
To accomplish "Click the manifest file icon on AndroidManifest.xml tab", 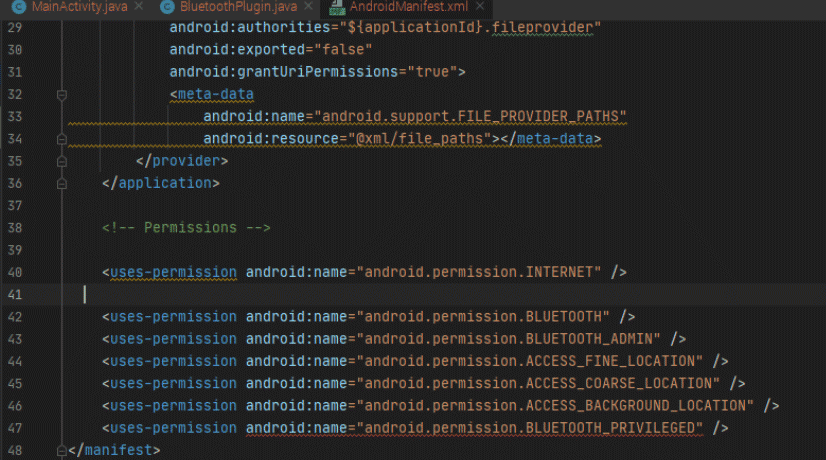I will click(x=337, y=7).
